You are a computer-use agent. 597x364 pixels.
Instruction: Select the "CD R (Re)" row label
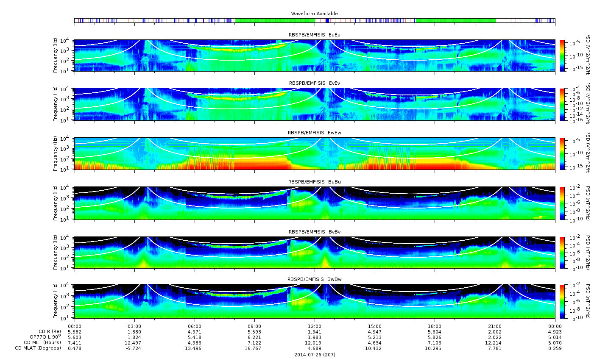pyautogui.click(x=49, y=331)
